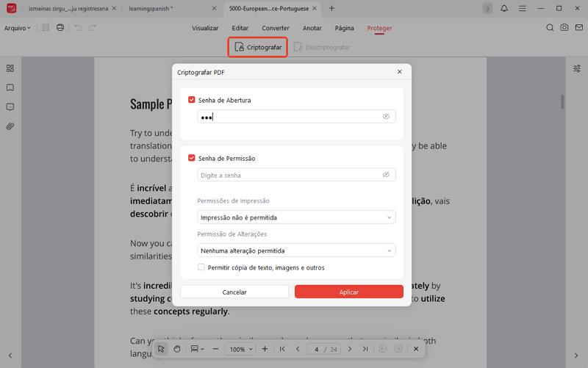Uncheck Senha de Abertura checkbox
The height and width of the screenshot is (368, 588).
pyautogui.click(x=192, y=100)
